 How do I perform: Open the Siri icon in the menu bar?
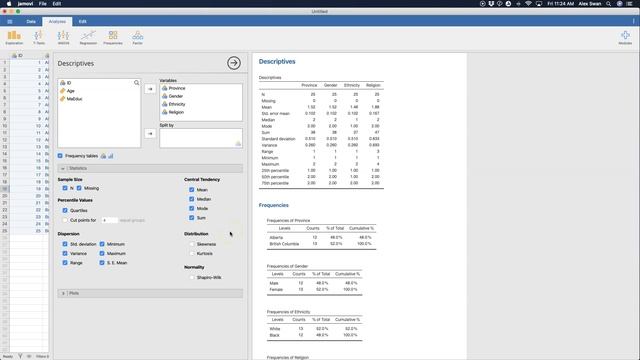tap(619, 4)
